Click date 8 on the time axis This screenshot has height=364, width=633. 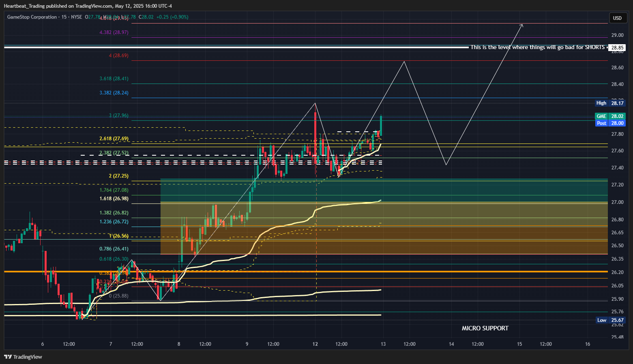179,344
